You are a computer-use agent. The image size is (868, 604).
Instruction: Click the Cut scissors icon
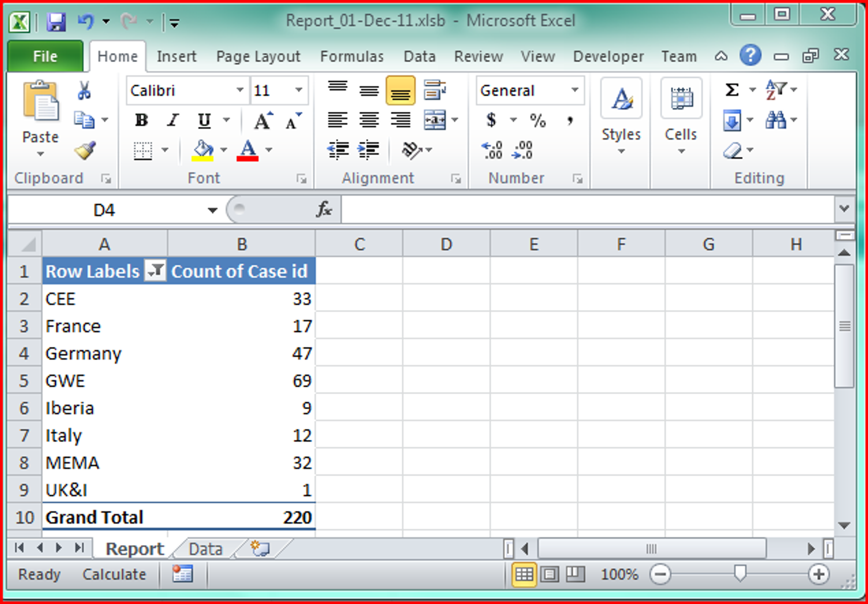[84, 90]
